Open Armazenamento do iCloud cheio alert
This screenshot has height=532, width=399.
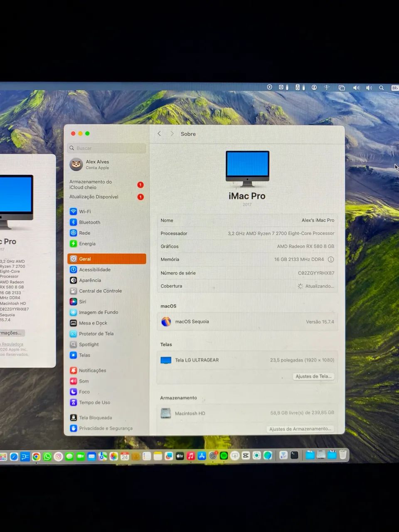tap(91, 185)
